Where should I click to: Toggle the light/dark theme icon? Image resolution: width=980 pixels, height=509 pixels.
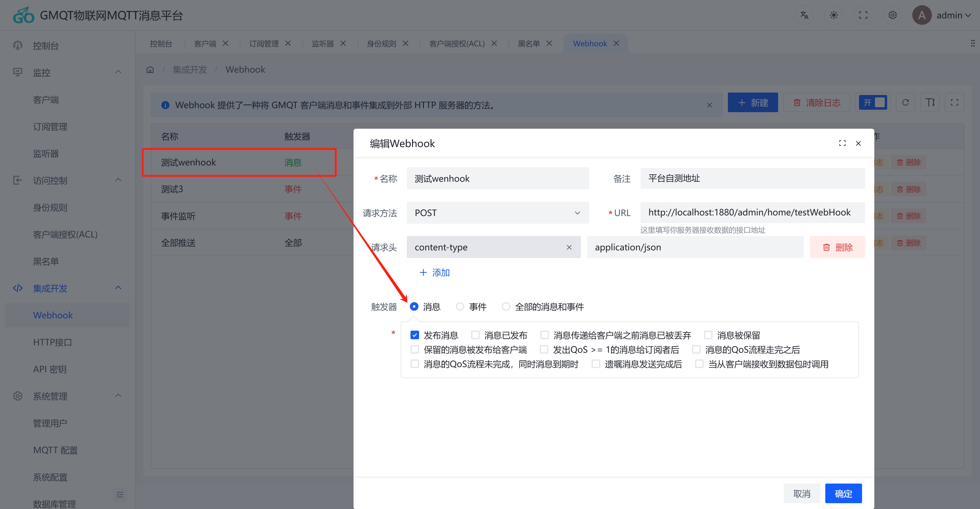click(x=834, y=15)
